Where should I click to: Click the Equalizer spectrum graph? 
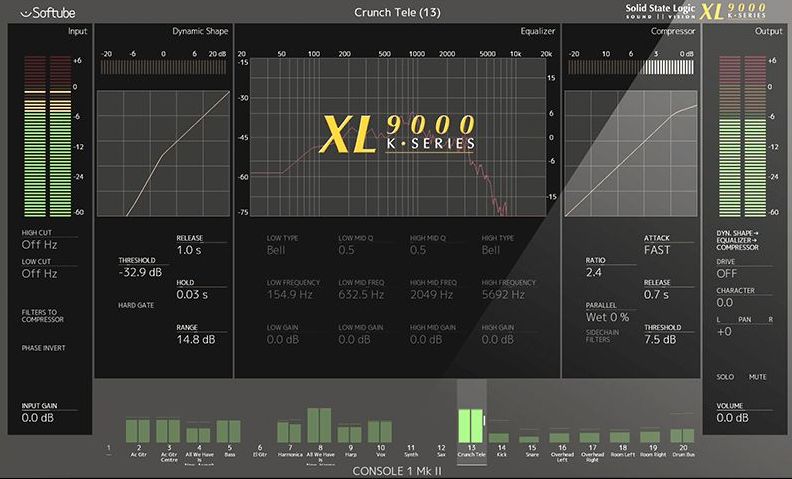pos(398,137)
